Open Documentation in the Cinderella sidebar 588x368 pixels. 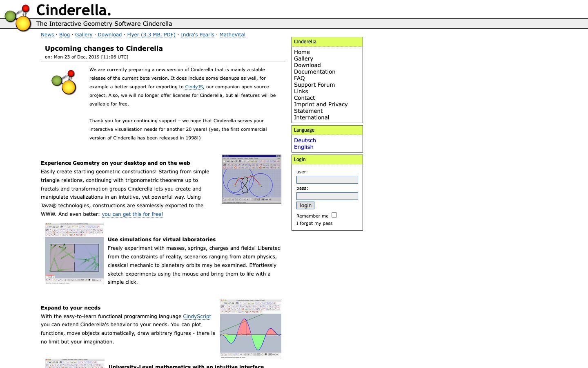314,72
